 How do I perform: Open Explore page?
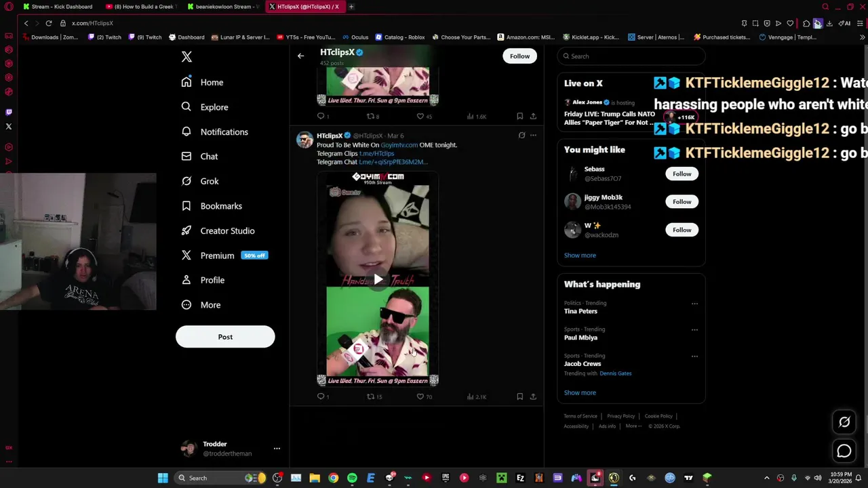click(205, 107)
